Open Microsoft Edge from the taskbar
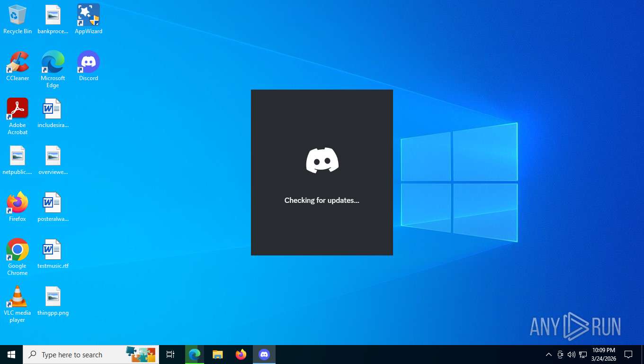The height and width of the screenshot is (364, 644). click(x=195, y=355)
